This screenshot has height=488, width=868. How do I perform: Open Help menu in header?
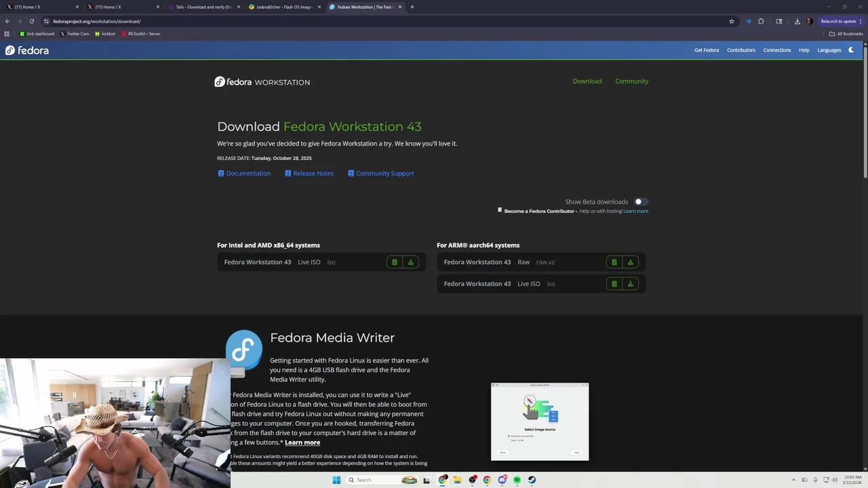point(804,50)
